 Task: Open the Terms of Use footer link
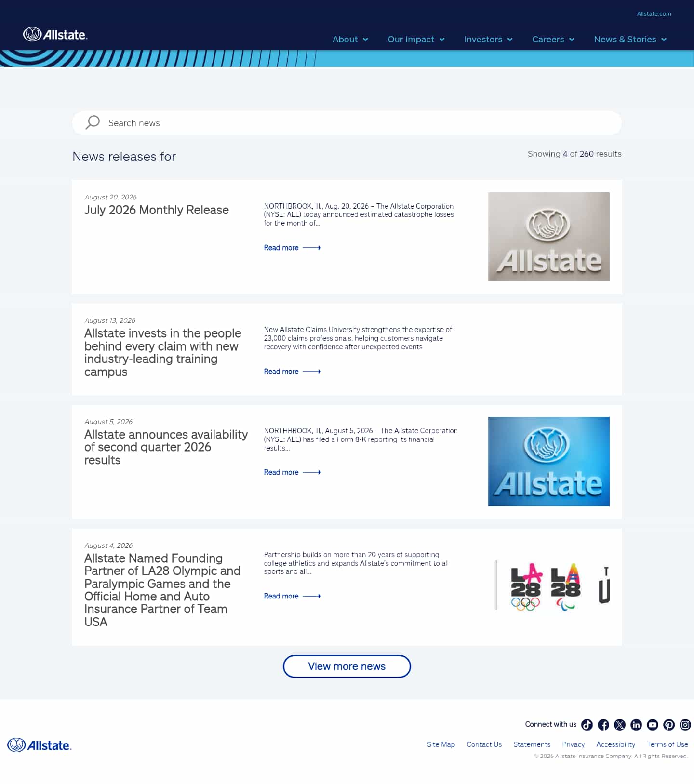pos(667,744)
